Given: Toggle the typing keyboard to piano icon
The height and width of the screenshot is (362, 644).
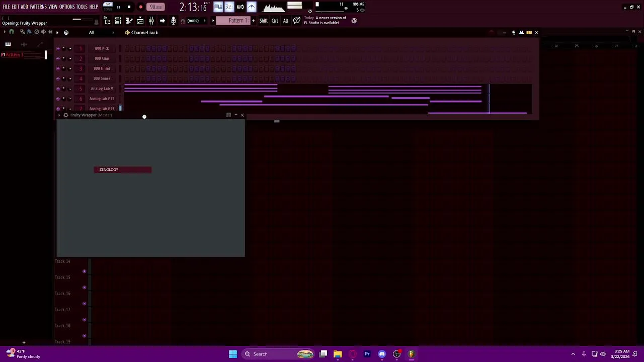Looking at the screenshot, I should (218, 7).
